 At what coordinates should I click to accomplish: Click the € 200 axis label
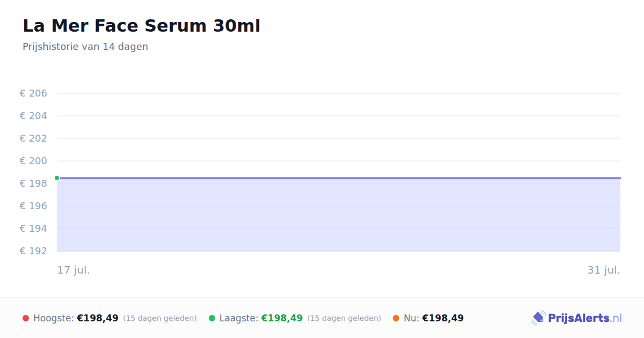pyautogui.click(x=33, y=161)
